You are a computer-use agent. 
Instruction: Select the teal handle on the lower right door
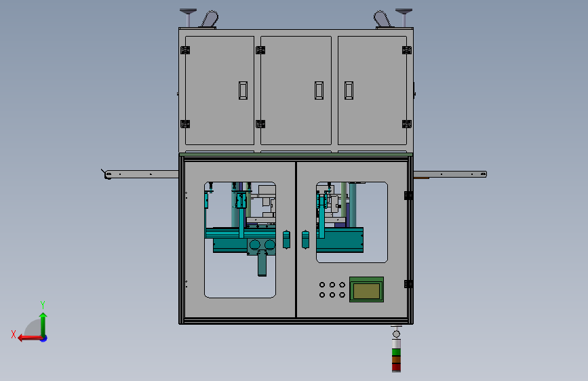tap(306, 239)
